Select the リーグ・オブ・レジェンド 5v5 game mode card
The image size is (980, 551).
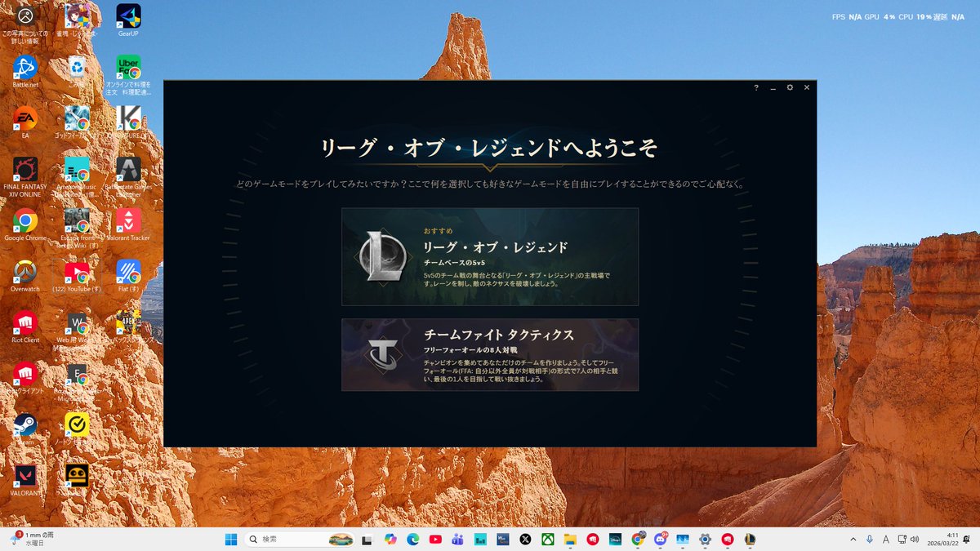click(490, 256)
